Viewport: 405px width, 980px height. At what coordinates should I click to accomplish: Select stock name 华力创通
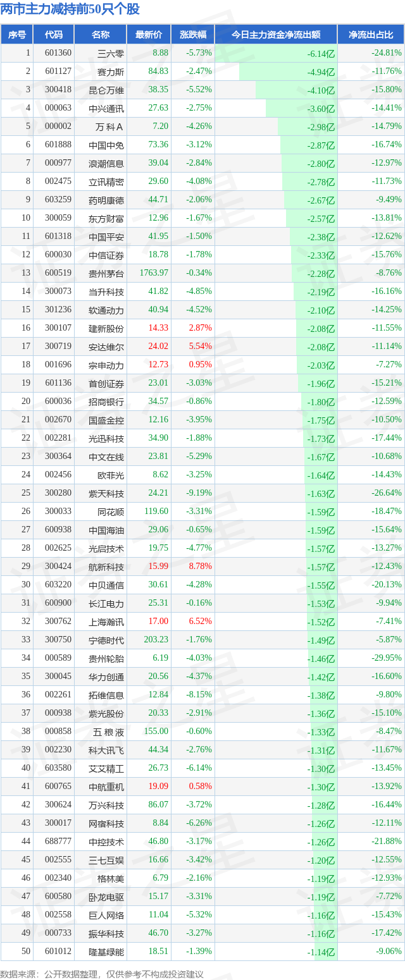pos(106,677)
